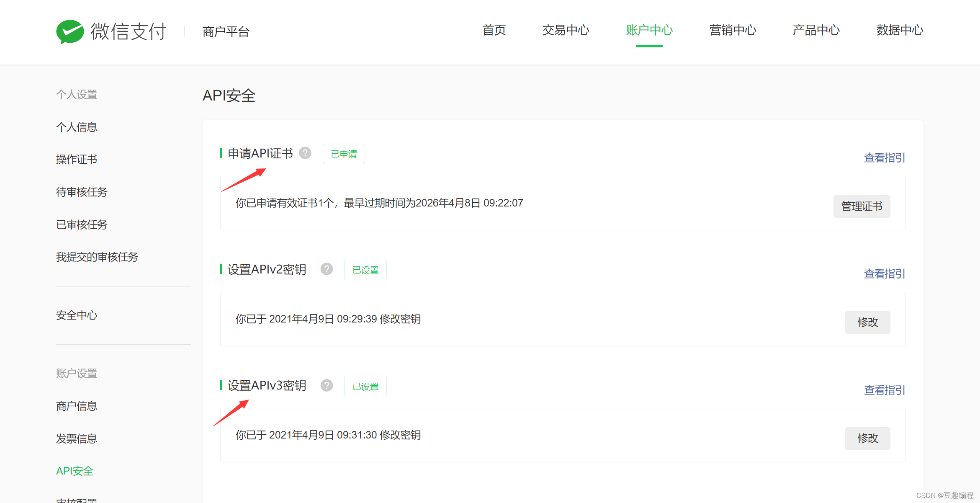Image resolution: width=980 pixels, height=503 pixels.
Task: Switch to the 账户中心 tab
Action: [x=649, y=30]
